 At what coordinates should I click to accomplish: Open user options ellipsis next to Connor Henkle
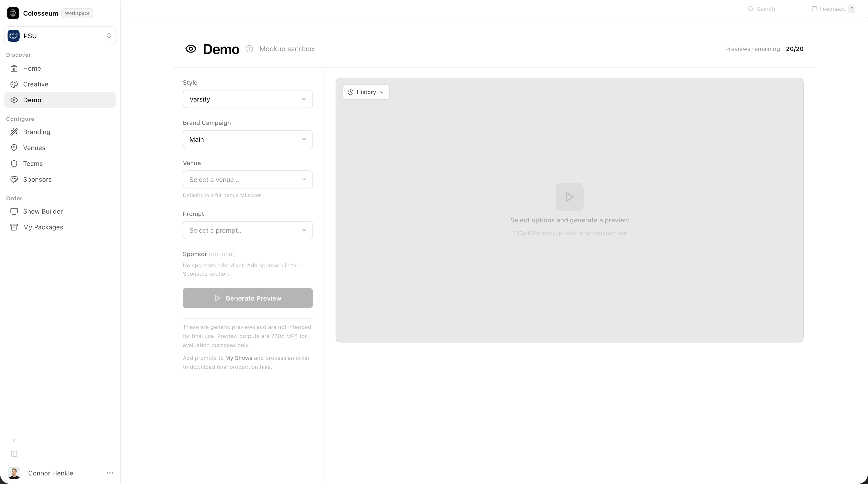point(110,473)
